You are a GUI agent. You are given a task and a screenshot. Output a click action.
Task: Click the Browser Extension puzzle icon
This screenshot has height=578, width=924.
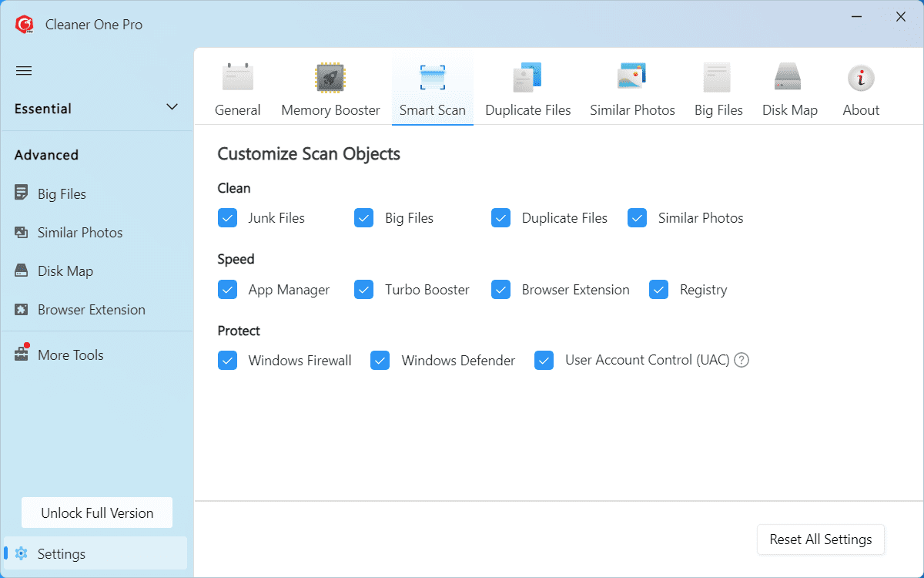point(22,309)
